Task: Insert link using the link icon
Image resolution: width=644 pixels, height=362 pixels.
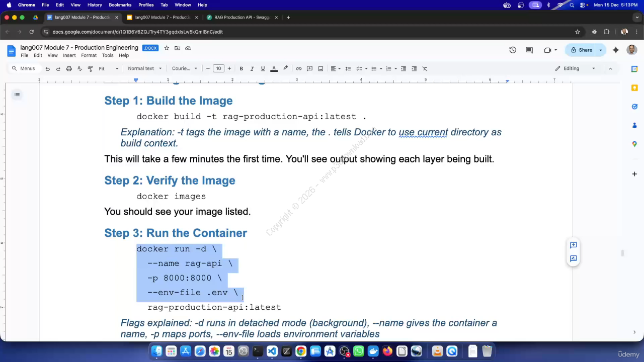Action: pos(299,68)
